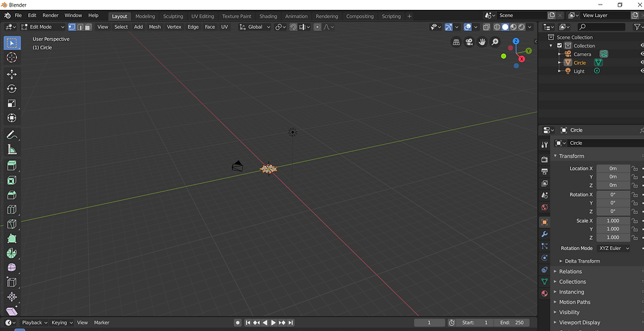Switch to rendered viewport shading
Viewport: 644px width, 331px height.
(522, 27)
